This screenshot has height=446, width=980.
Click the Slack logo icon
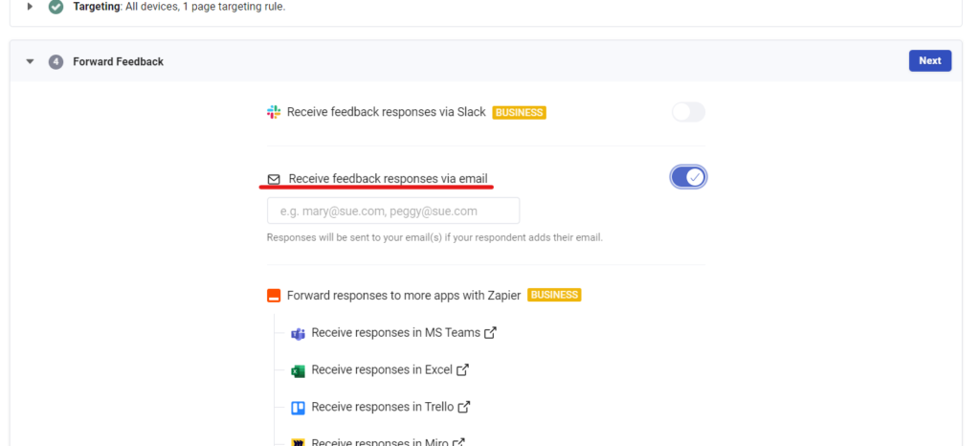click(274, 112)
